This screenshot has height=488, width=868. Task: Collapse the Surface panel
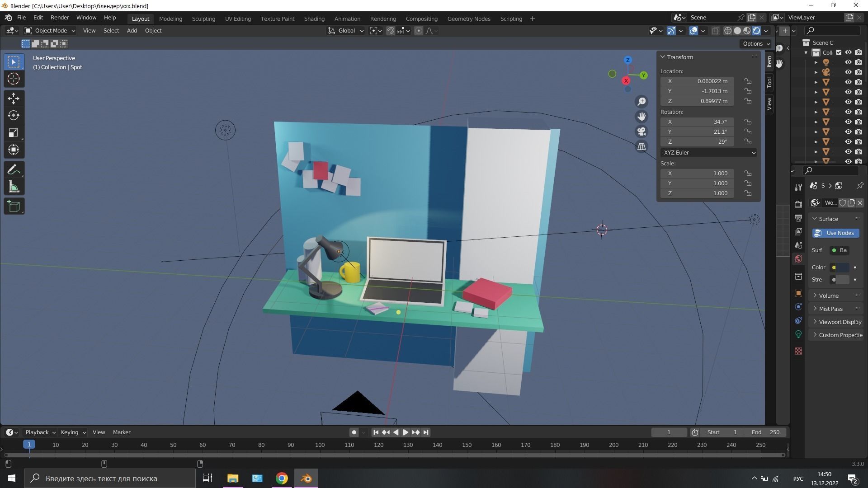tap(835, 219)
